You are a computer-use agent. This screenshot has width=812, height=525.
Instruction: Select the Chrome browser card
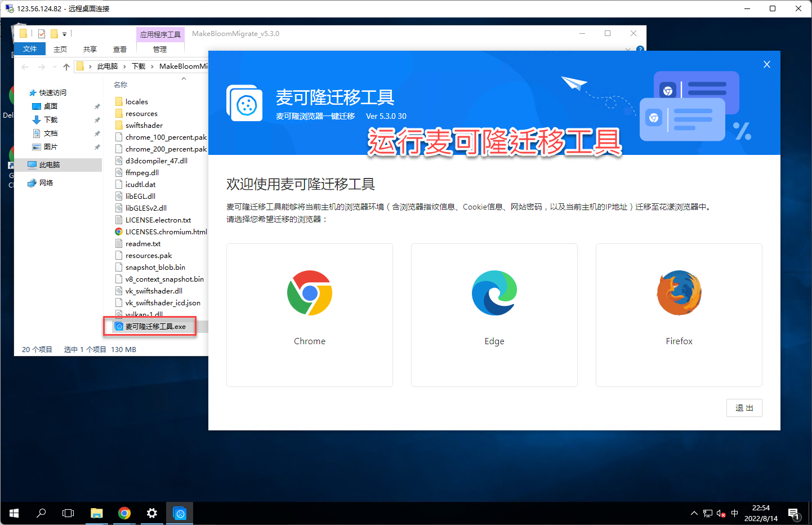coord(310,315)
